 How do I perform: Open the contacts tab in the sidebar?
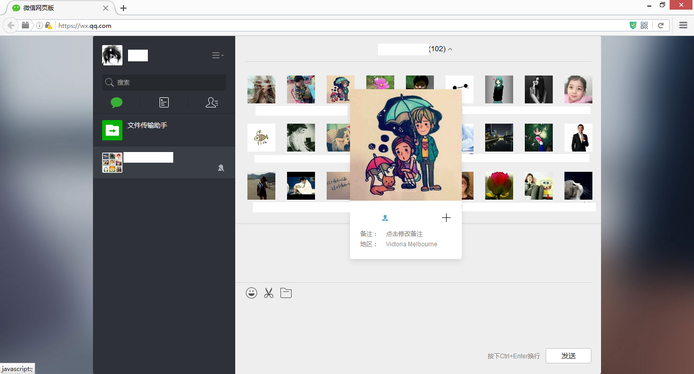tap(212, 103)
